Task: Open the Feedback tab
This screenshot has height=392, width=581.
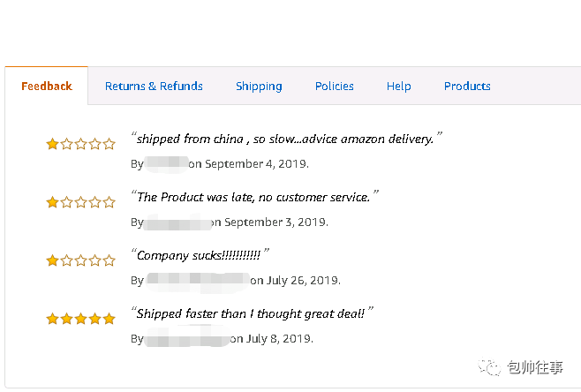Action: point(46,86)
